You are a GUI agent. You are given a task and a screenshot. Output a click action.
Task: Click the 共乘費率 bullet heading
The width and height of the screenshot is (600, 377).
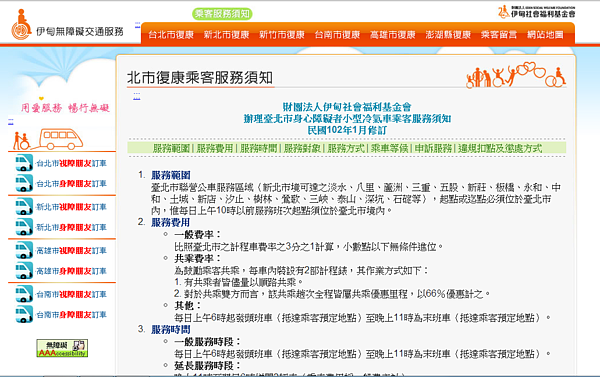click(x=197, y=258)
